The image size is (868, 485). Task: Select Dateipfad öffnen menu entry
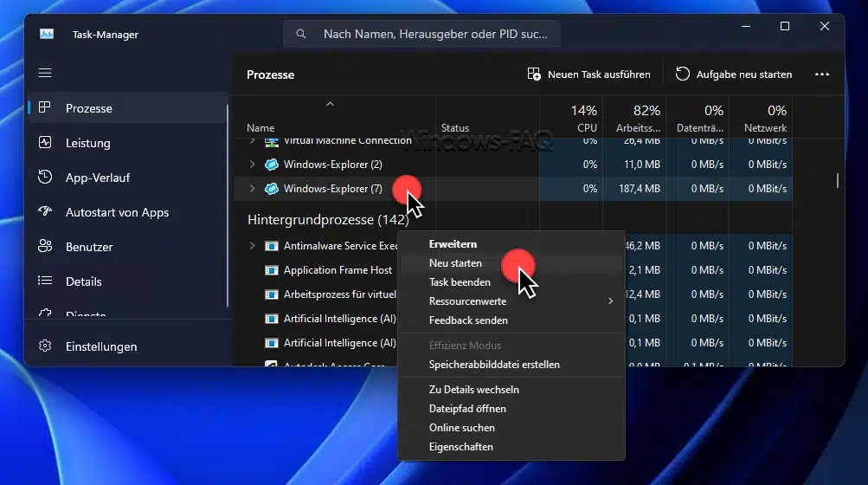467,409
